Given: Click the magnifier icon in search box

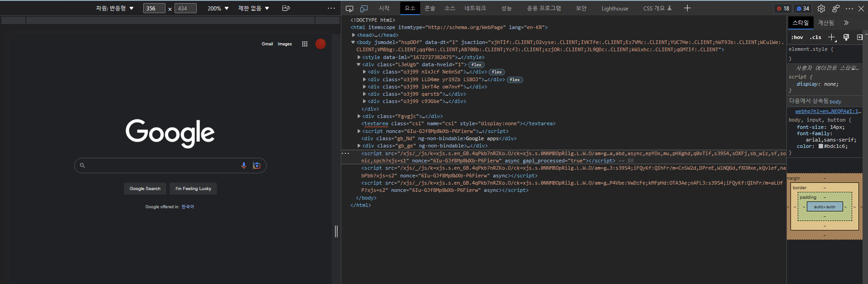Looking at the screenshot, I should click(x=82, y=166).
